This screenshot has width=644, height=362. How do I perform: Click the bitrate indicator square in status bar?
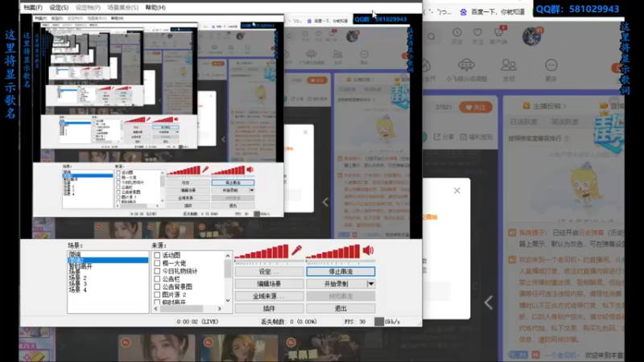pyautogui.click(x=379, y=322)
